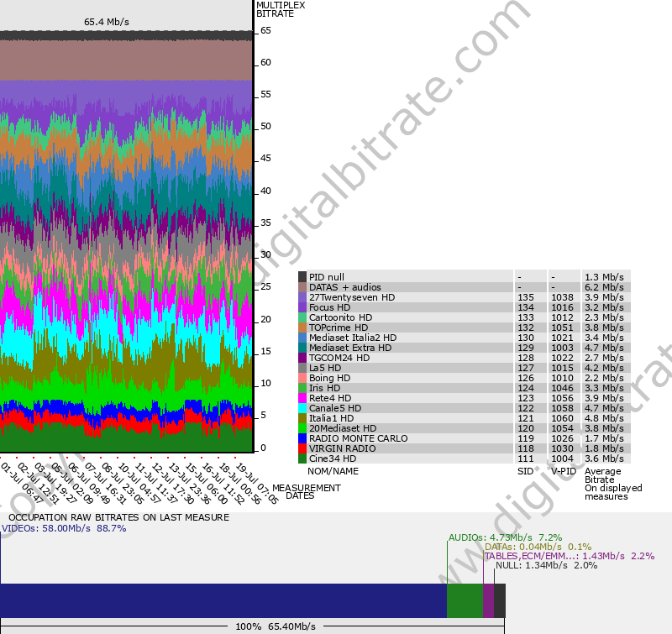Click the SID column header
This screenshot has height=634, width=672.
coord(526,471)
